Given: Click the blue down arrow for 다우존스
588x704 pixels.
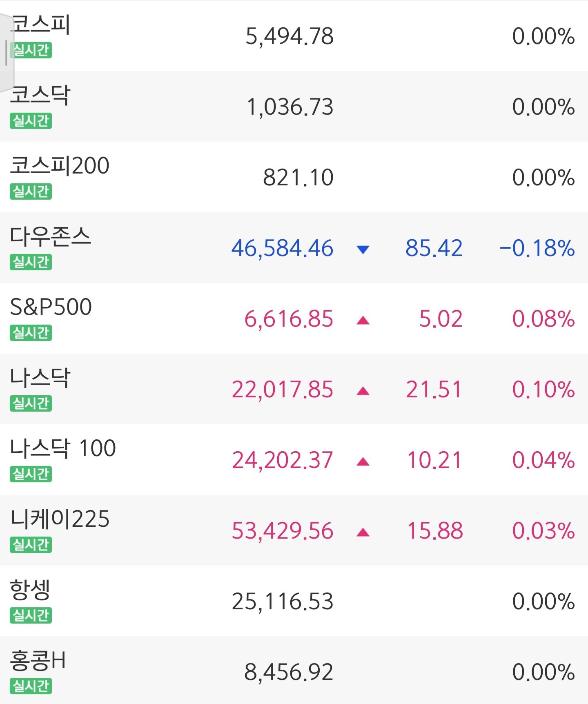Looking at the screenshot, I should pos(363,249).
